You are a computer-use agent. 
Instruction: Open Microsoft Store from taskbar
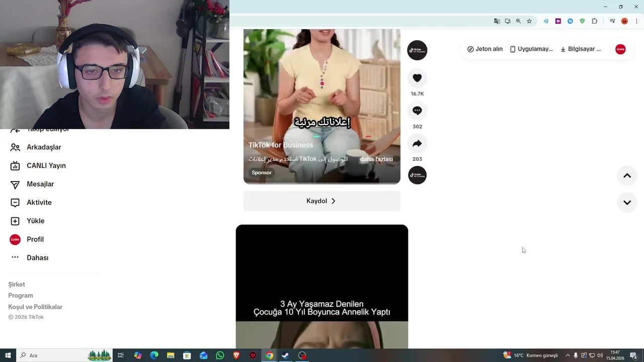[x=187, y=355]
